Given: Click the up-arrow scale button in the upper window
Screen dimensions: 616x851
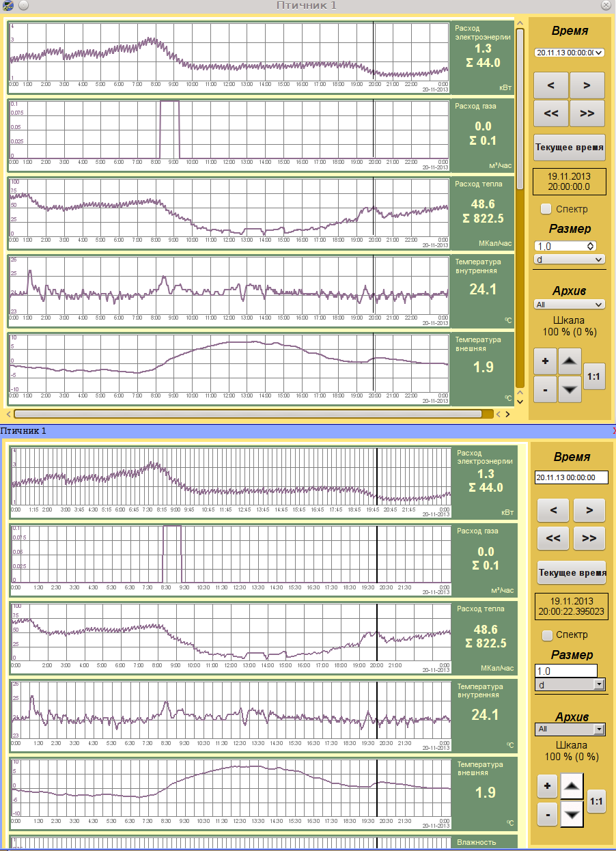Looking at the screenshot, I should click(x=570, y=361).
